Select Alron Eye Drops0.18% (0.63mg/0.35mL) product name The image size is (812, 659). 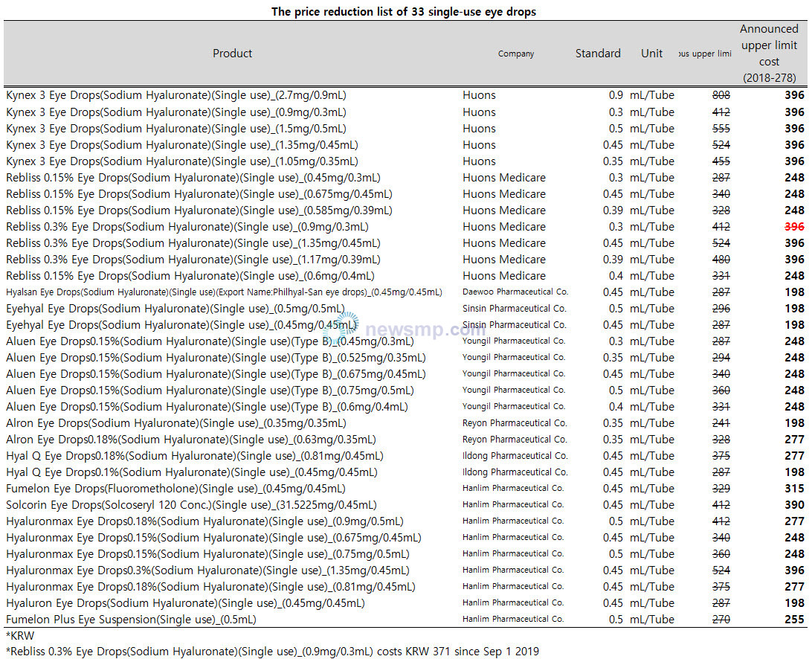pyautogui.click(x=191, y=440)
